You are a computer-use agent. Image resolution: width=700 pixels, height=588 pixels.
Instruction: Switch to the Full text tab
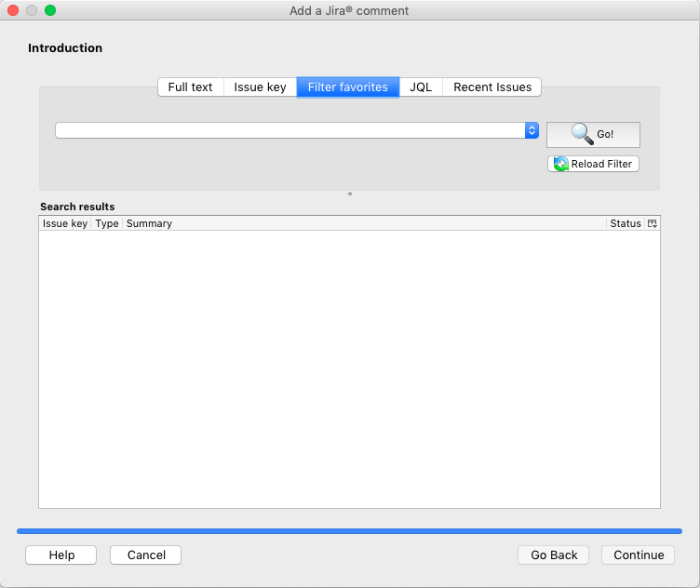click(190, 87)
